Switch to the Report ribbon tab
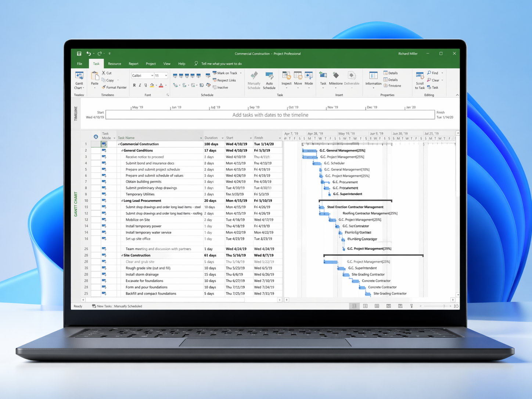 133,64
